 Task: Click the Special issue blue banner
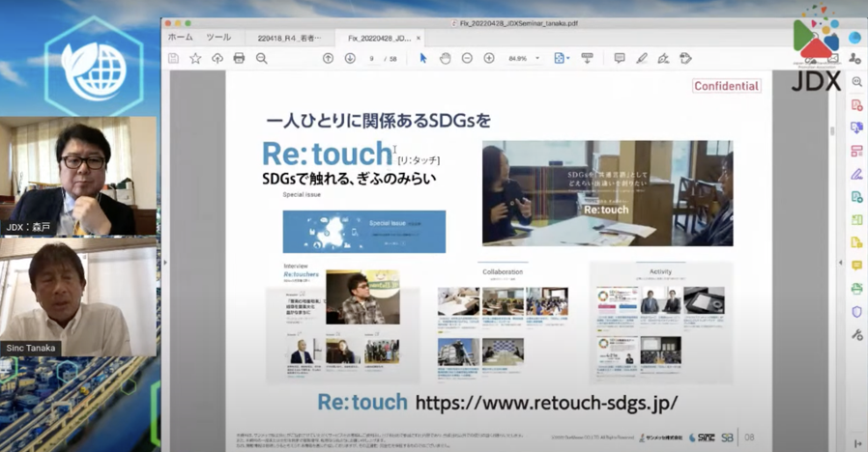pyautogui.click(x=364, y=231)
